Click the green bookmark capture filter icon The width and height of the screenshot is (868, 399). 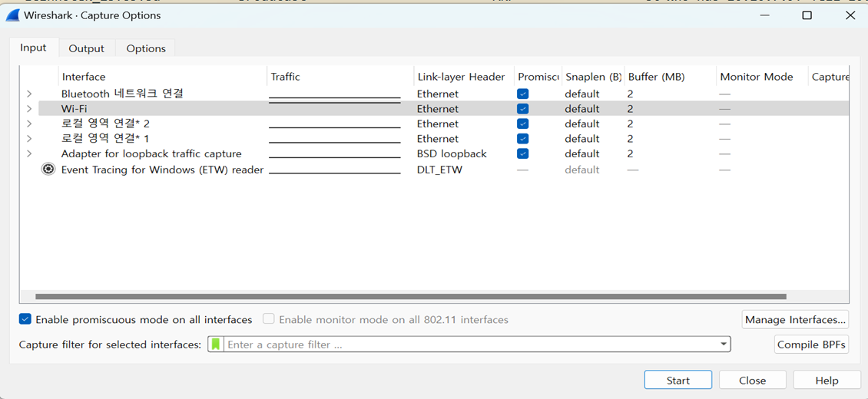click(216, 345)
